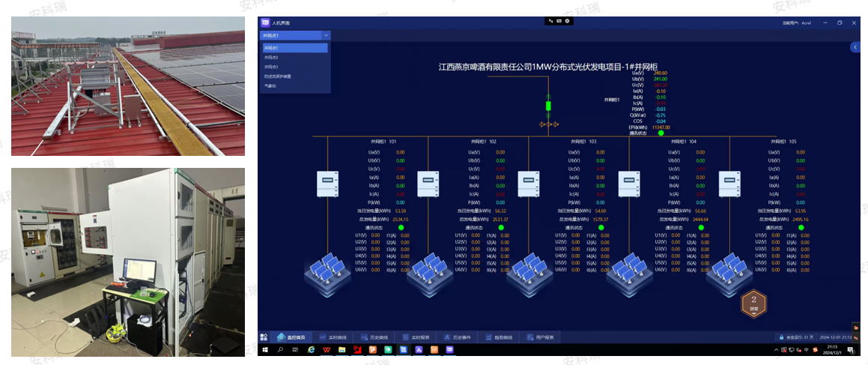Open the 历史事件 tab

pos(458,337)
